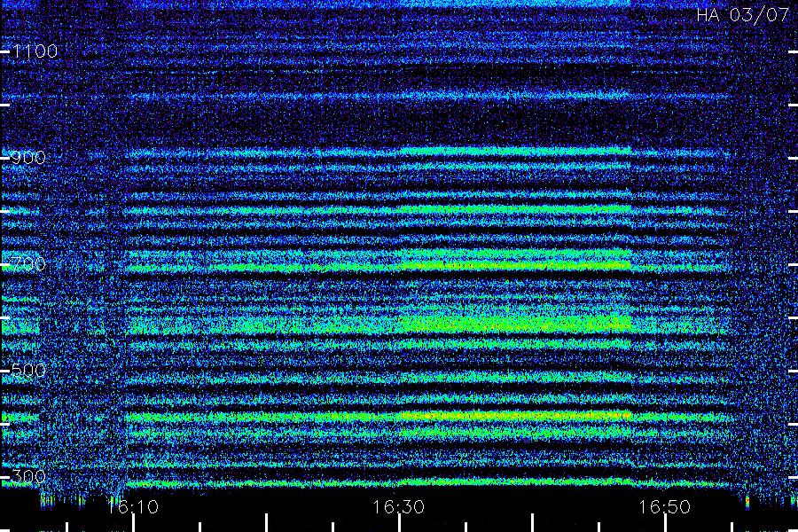Click the 700 frequency axis label
The width and height of the screenshot is (798, 532).
28,264
